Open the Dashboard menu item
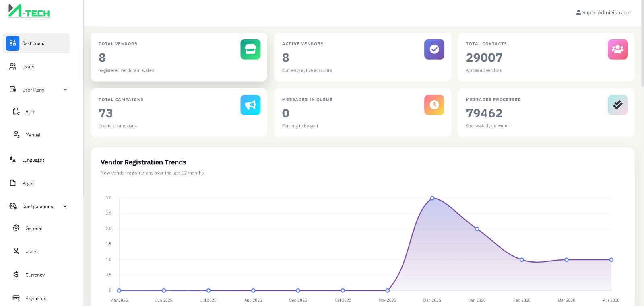Viewport: 644px width, 306px height. (x=36, y=43)
